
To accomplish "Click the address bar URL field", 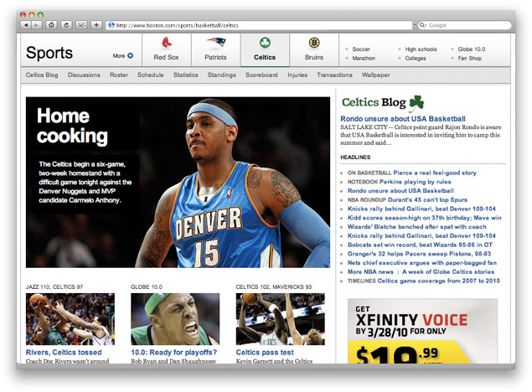I will click(259, 25).
